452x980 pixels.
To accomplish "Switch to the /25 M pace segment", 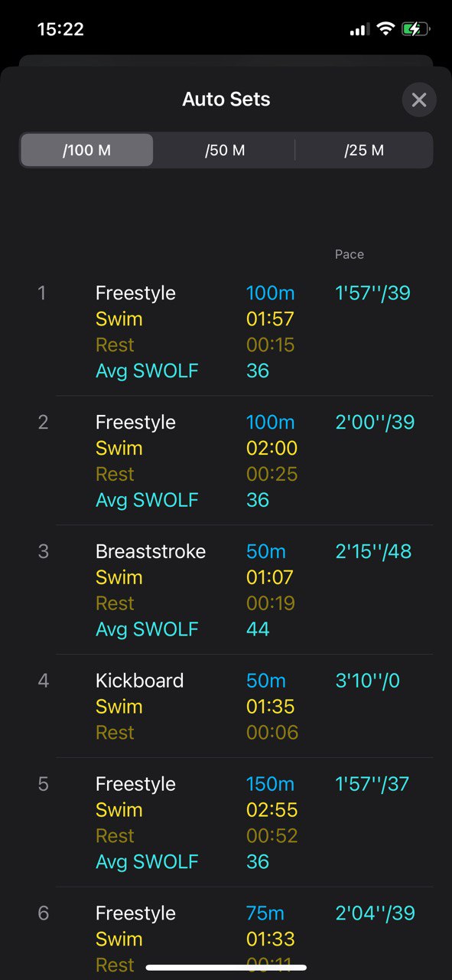I will [364, 150].
